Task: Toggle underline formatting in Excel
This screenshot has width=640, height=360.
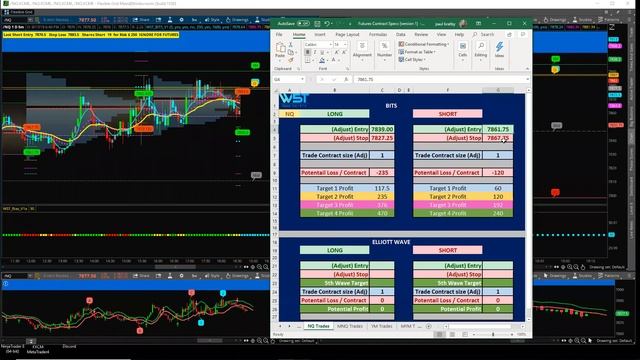Action: (322, 52)
